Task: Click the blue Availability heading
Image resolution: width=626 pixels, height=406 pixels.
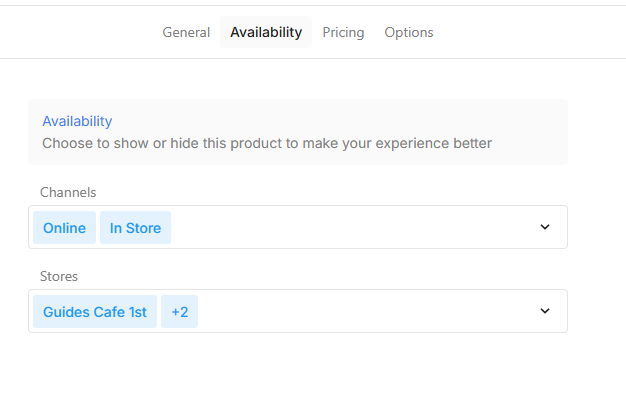Action: [77, 121]
